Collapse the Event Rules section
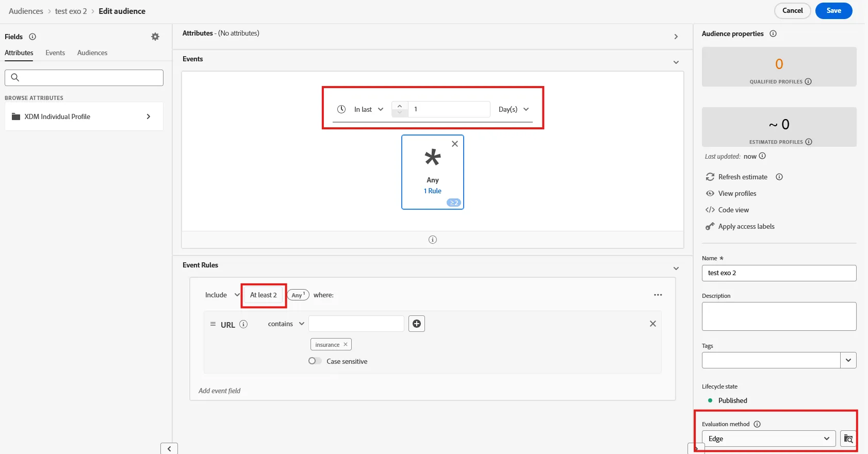 [676, 268]
